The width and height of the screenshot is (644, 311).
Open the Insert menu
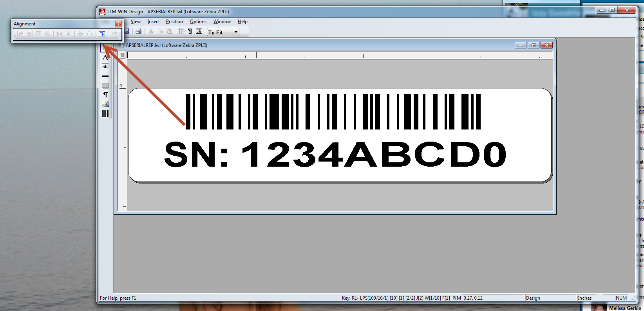pyautogui.click(x=153, y=22)
